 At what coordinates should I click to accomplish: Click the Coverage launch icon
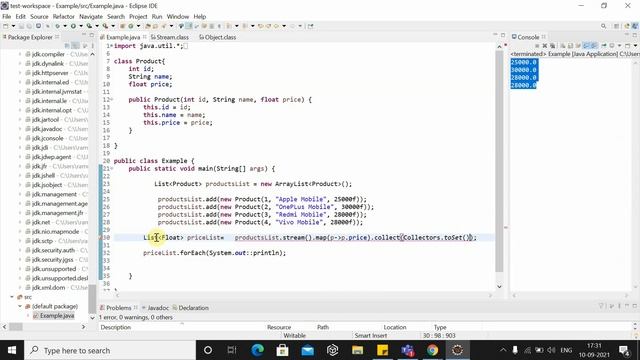[89, 26]
